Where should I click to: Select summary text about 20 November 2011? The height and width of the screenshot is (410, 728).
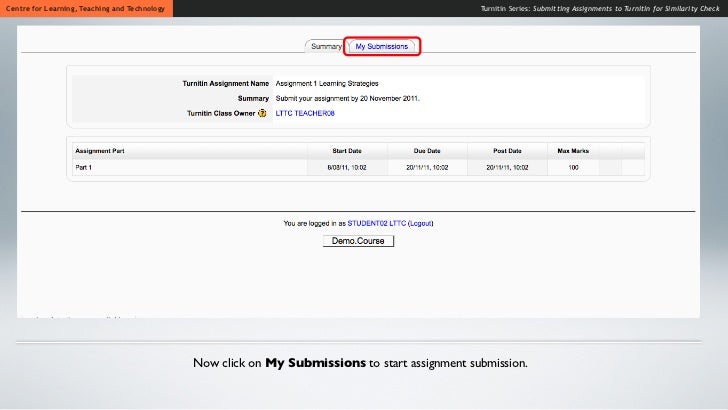coord(347,98)
